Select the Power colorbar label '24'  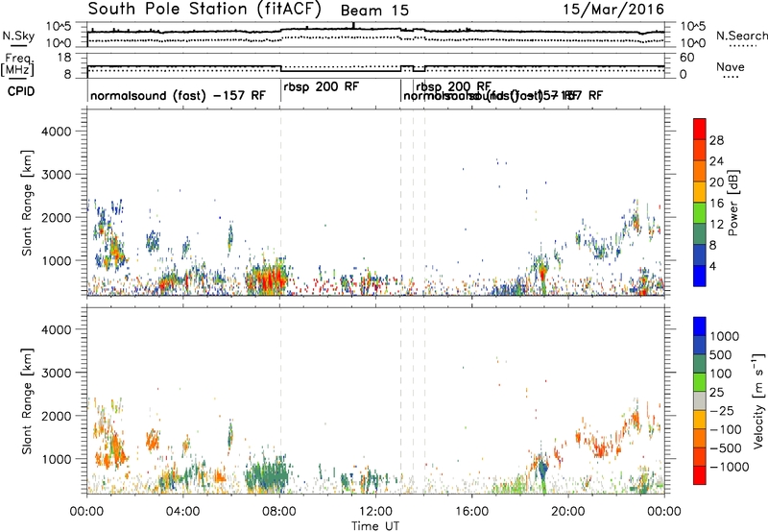pyautogui.click(x=716, y=161)
